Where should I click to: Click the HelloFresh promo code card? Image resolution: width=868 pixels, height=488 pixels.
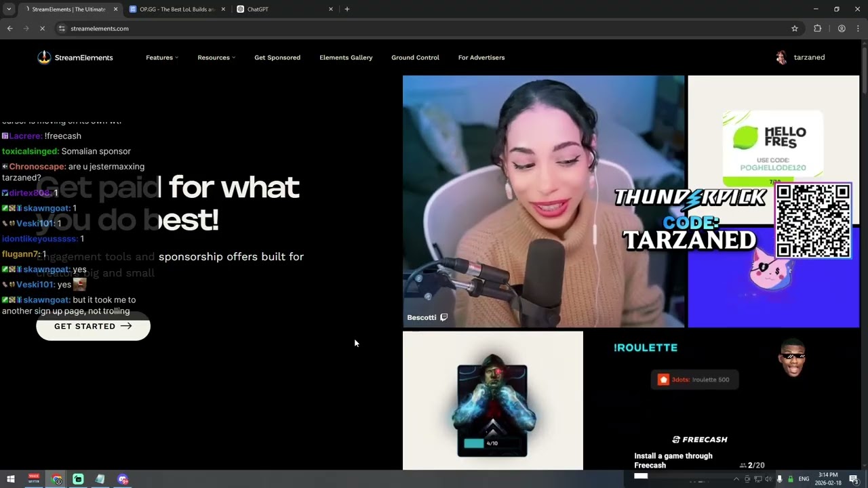point(773,148)
